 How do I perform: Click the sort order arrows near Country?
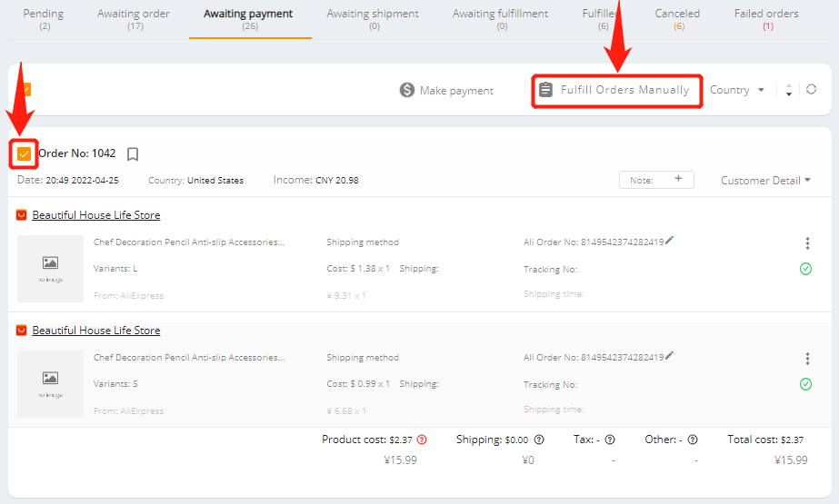[x=788, y=90]
